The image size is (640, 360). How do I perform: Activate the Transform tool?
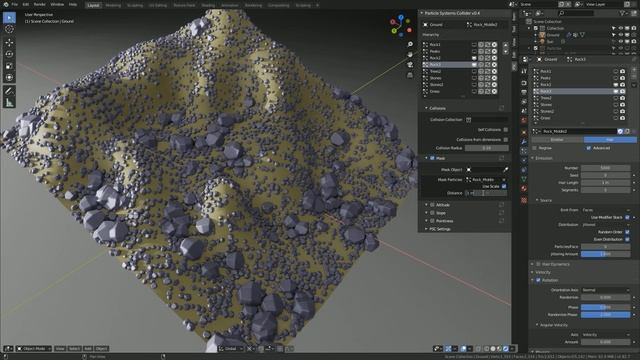[x=9, y=78]
